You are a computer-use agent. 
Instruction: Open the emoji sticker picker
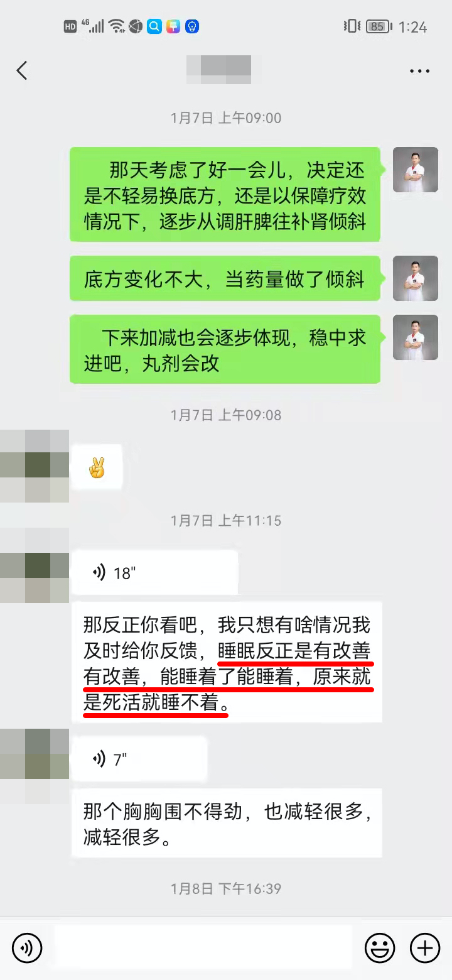tap(380, 948)
